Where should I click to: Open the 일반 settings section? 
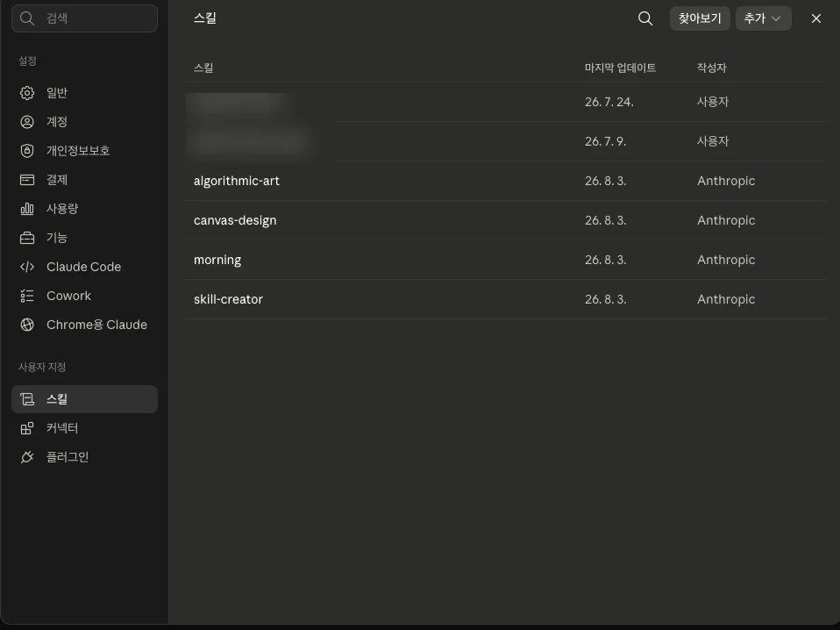85,93
